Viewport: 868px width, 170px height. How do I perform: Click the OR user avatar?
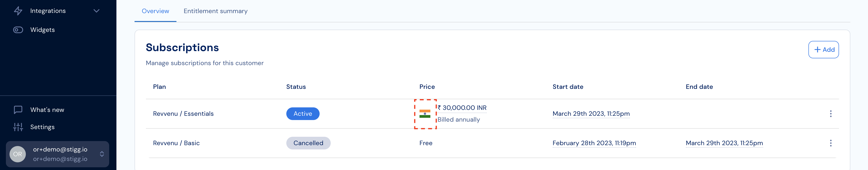click(x=18, y=154)
